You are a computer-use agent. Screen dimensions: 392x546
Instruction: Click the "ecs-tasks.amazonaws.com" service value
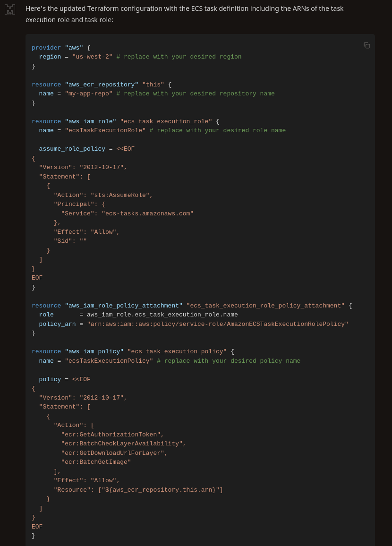click(148, 213)
